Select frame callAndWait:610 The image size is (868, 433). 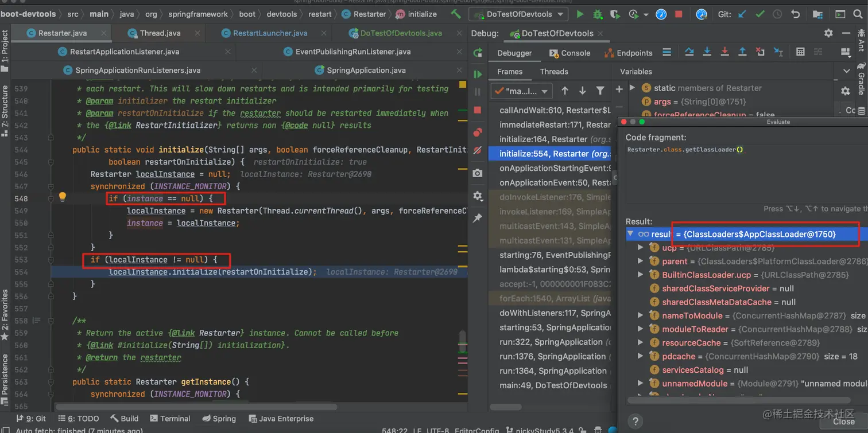pos(550,110)
